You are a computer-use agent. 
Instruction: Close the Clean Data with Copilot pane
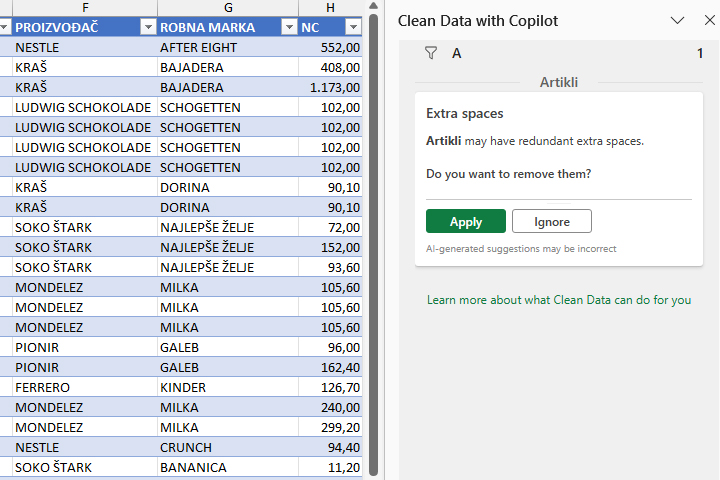(709, 20)
